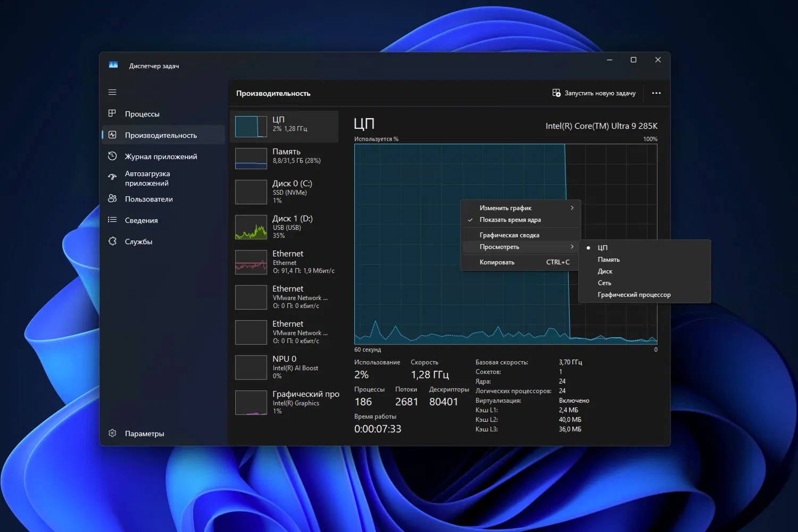Viewport: 798px width, 532px height.
Task: Expand the Изменить график submenu arrow
Action: (x=572, y=208)
